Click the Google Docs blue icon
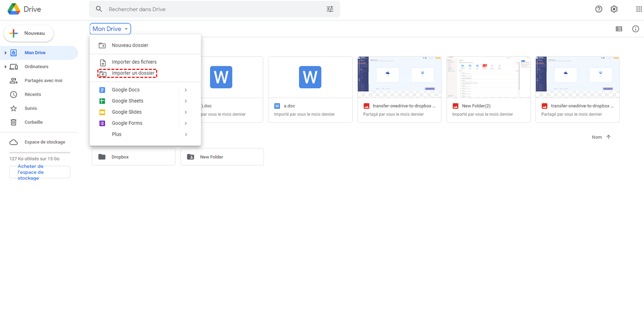644x309 pixels. point(102,90)
